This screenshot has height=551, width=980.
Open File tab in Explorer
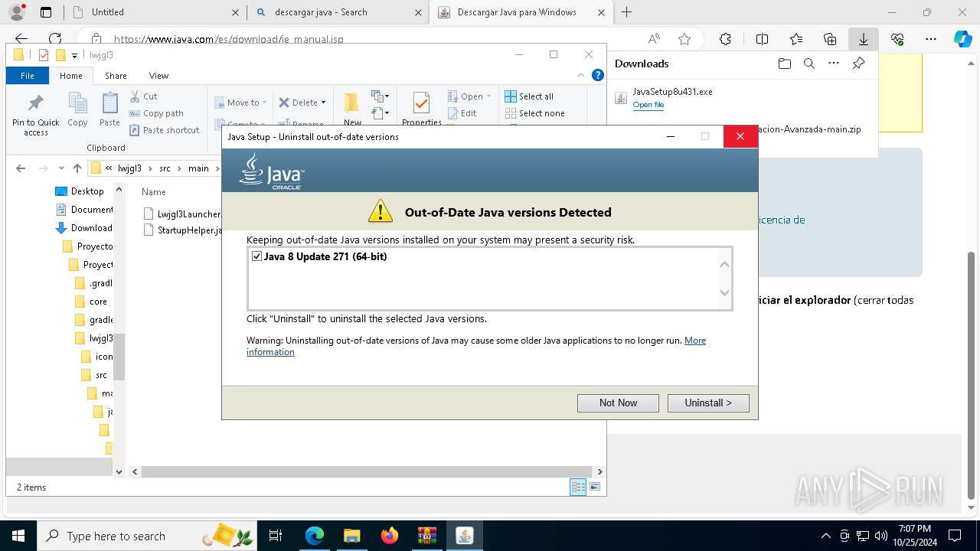click(x=28, y=76)
